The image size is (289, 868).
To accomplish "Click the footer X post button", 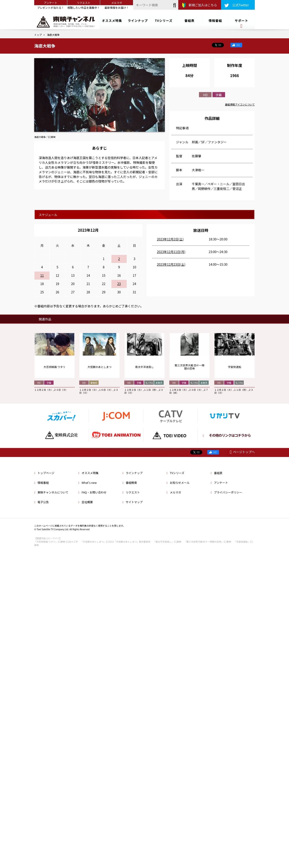I will [196, 452].
